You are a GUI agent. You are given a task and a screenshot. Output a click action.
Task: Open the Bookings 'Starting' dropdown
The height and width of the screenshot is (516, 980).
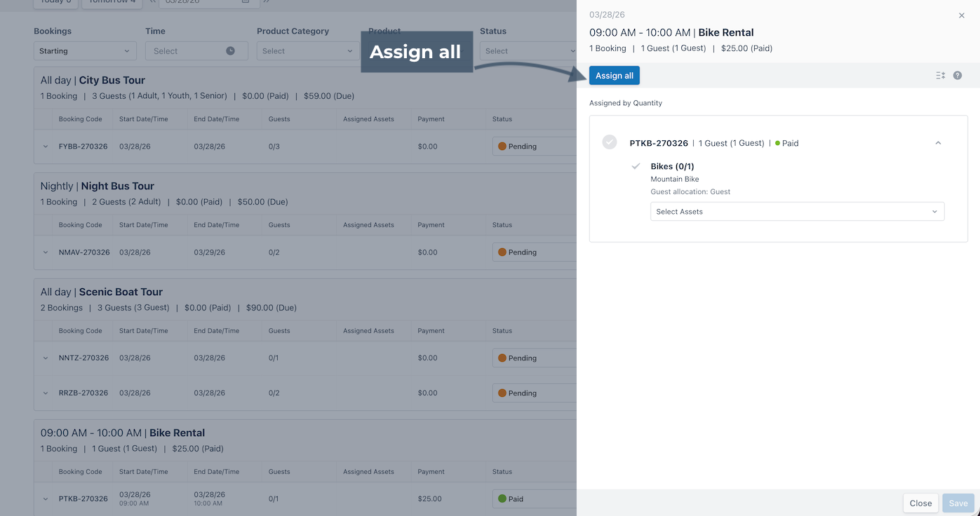[x=85, y=51]
